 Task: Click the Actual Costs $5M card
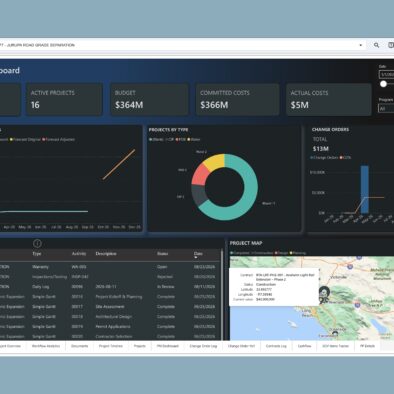pyautogui.click(x=329, y=99)
